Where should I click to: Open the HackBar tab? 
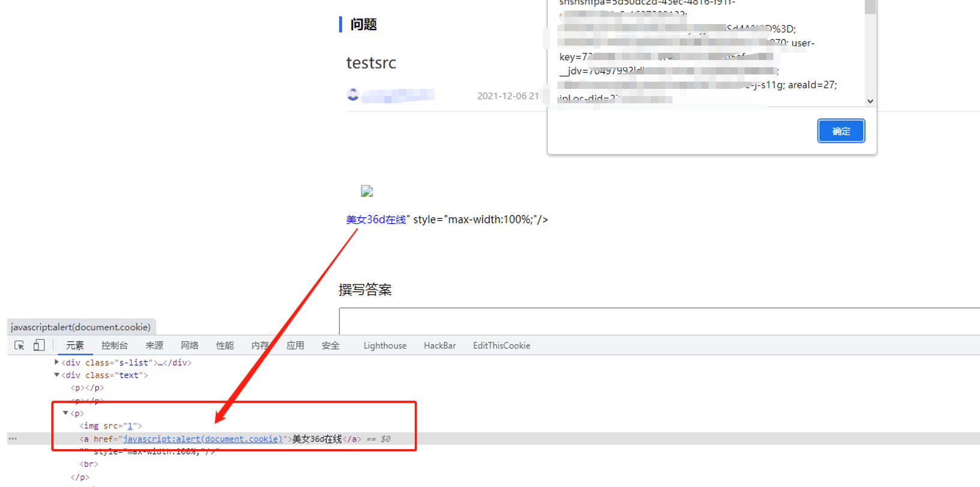[440, 345]
